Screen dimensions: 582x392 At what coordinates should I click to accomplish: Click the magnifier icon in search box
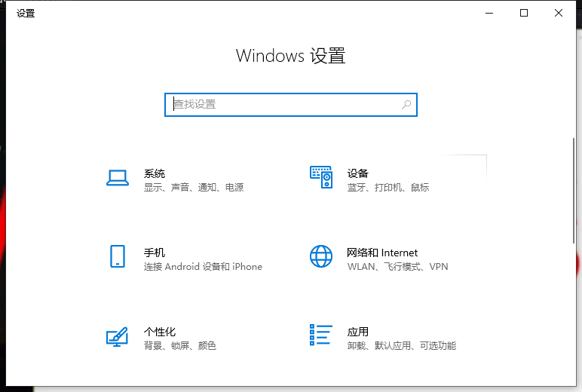click(406, 105)
